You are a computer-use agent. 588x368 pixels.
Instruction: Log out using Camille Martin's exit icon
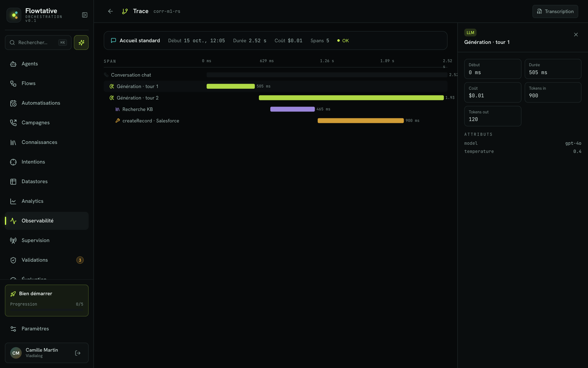pos(78,353)
